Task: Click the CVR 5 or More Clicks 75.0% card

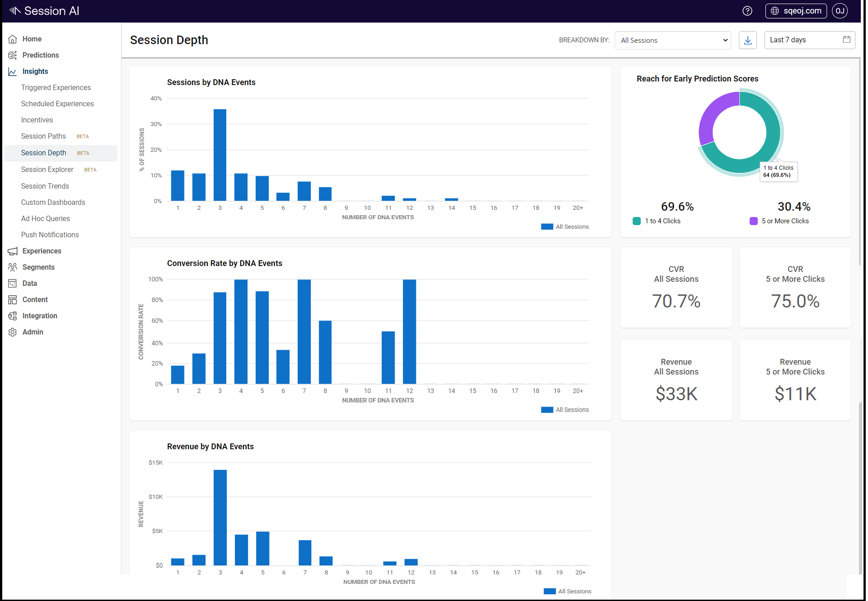Action: [x=795, y=288]
